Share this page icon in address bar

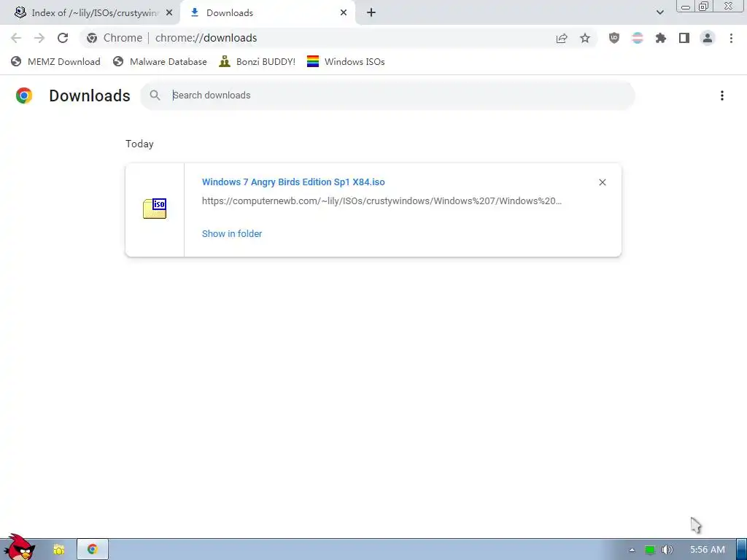(562, 38)
